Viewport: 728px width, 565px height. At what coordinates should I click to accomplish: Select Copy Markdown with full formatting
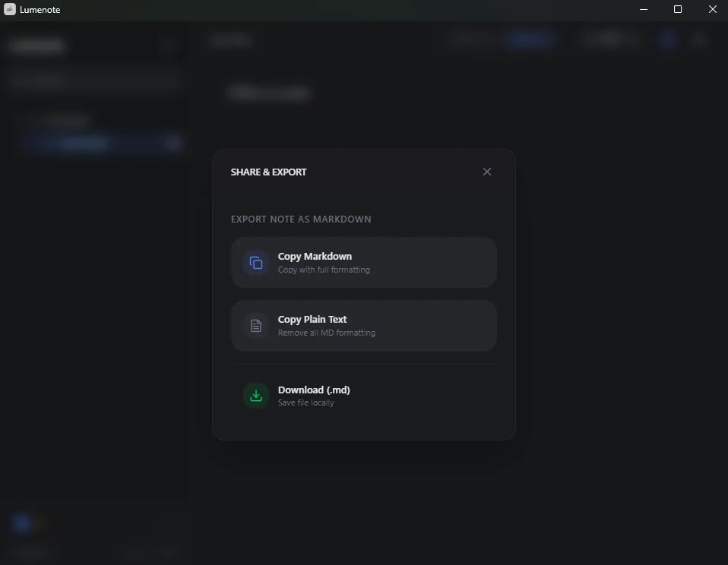[364, 262]
